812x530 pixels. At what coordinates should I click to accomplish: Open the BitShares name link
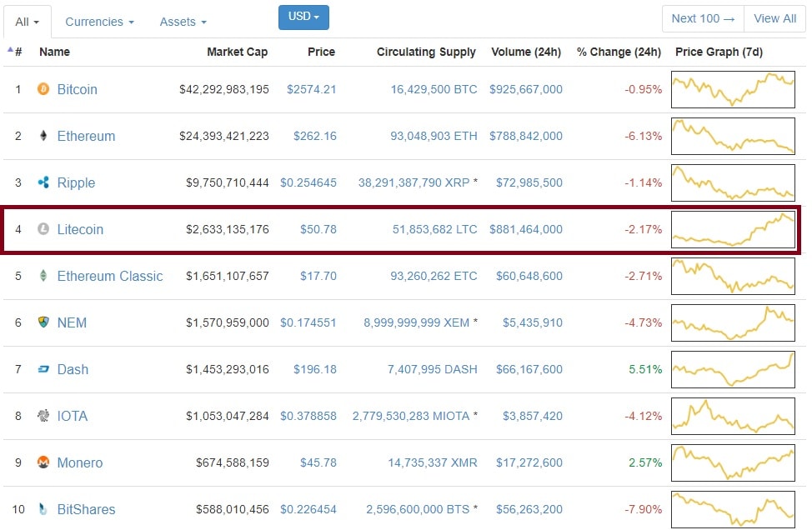(x=86, y=509)
